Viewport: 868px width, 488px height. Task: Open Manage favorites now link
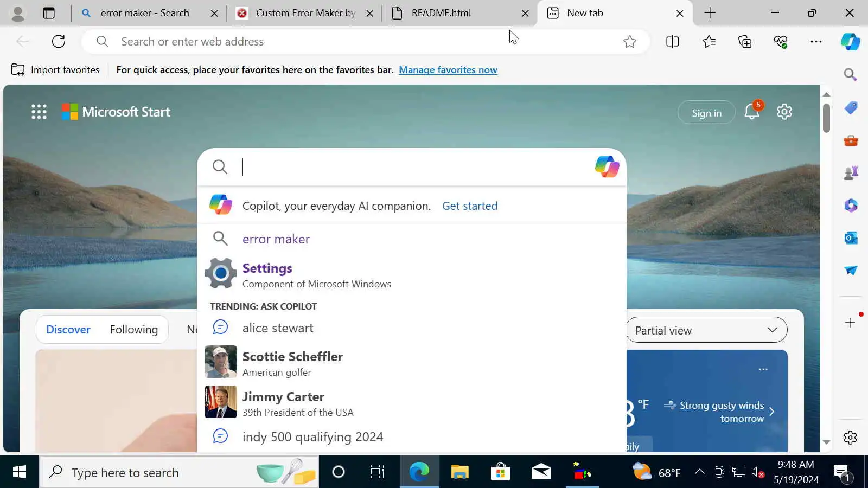point(448,70)
